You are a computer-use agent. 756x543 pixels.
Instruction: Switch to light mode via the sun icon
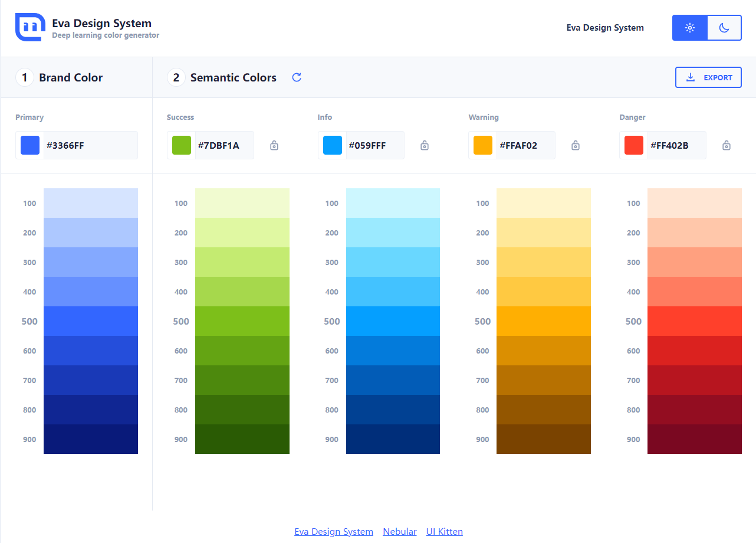coord(689,27)
